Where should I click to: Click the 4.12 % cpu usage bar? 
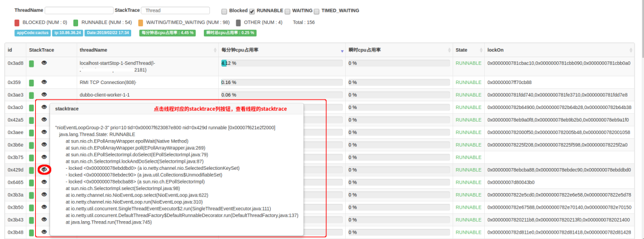[x=281, y=63]
